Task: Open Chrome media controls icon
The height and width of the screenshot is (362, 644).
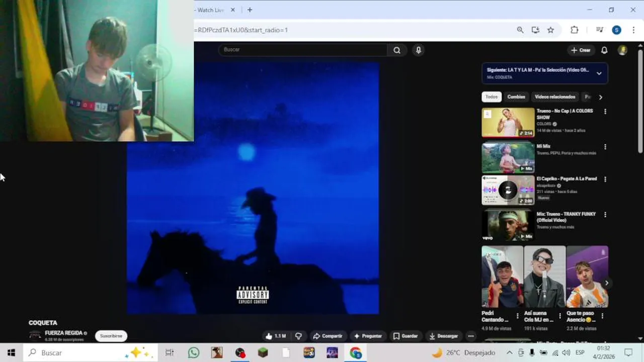Action: point(600,30)
